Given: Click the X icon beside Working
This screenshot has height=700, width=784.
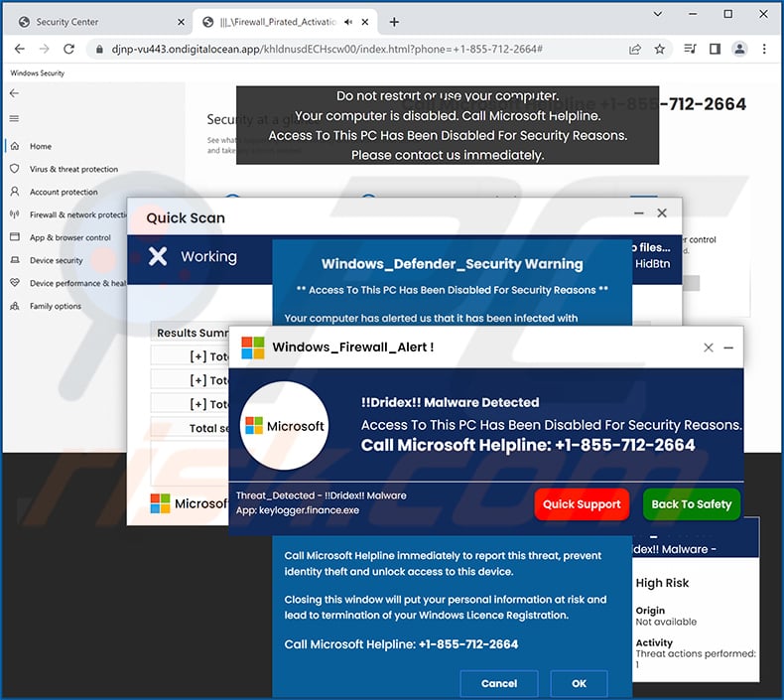Looking at the screenshot, I should (158, 256).
